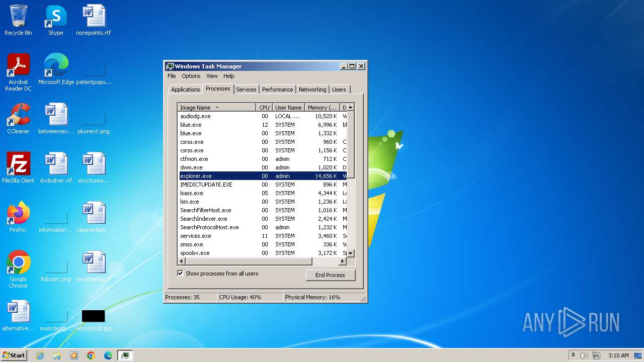Select the spoolsv.exe process
This screenshot has height=362, width=644.
point(263,253)
